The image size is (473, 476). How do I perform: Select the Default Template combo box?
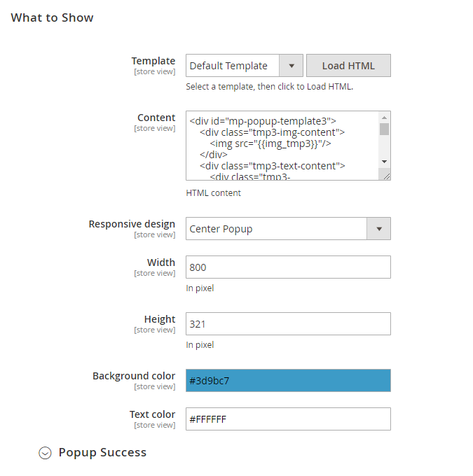coord(233,66)
